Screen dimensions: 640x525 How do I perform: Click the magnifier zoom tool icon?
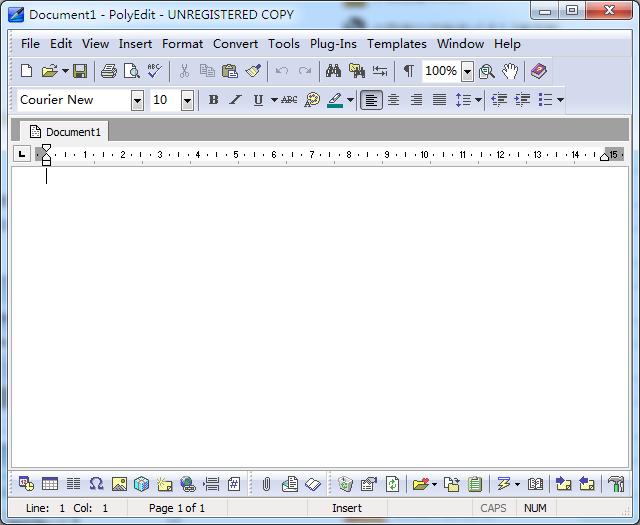487,71
